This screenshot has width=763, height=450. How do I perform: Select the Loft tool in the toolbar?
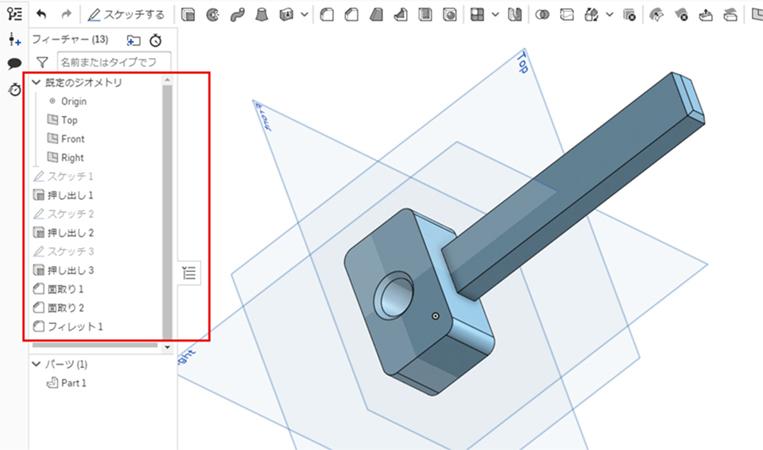click(x=262, y=15)
